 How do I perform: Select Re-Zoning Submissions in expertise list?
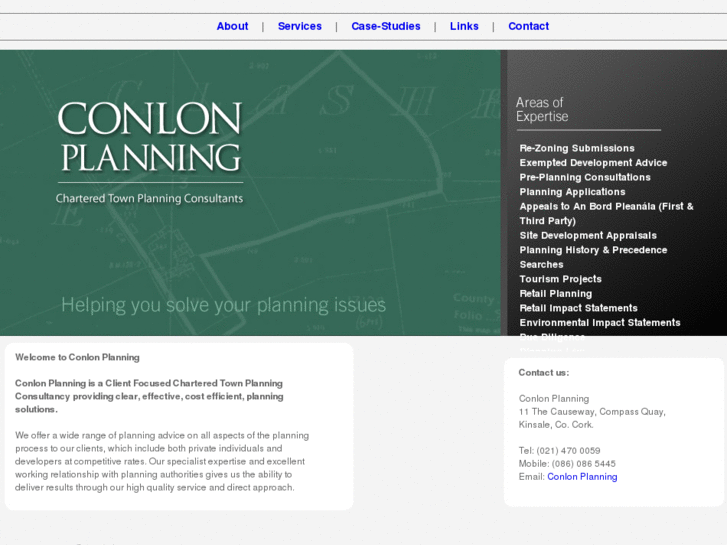(577, 148)
